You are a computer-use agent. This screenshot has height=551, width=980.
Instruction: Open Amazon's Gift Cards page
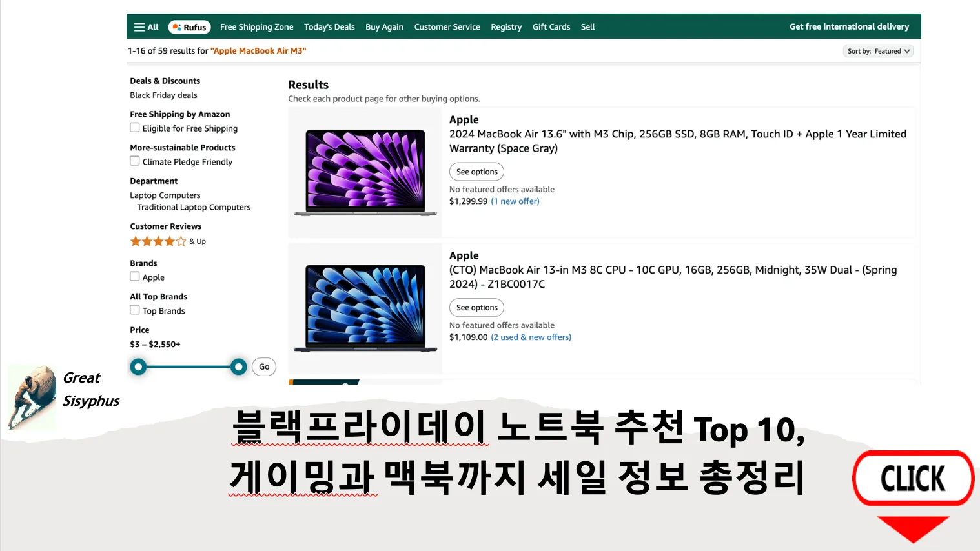pos(551,27)
